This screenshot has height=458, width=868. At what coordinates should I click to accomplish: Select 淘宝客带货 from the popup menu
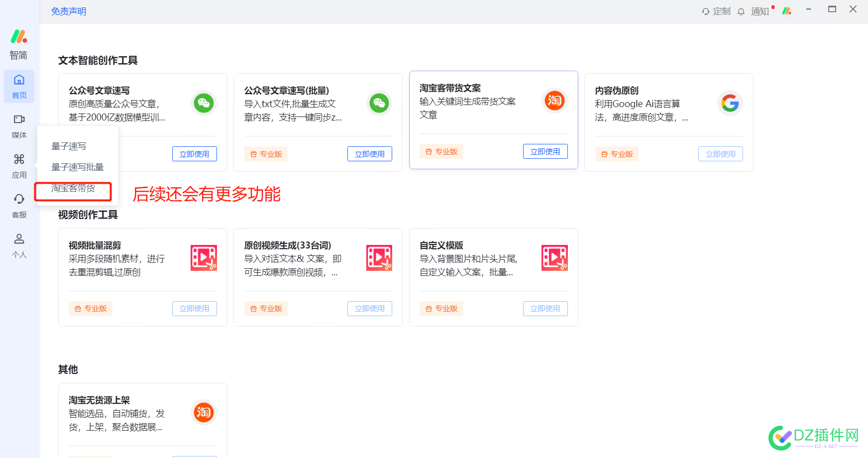[73, 188]
